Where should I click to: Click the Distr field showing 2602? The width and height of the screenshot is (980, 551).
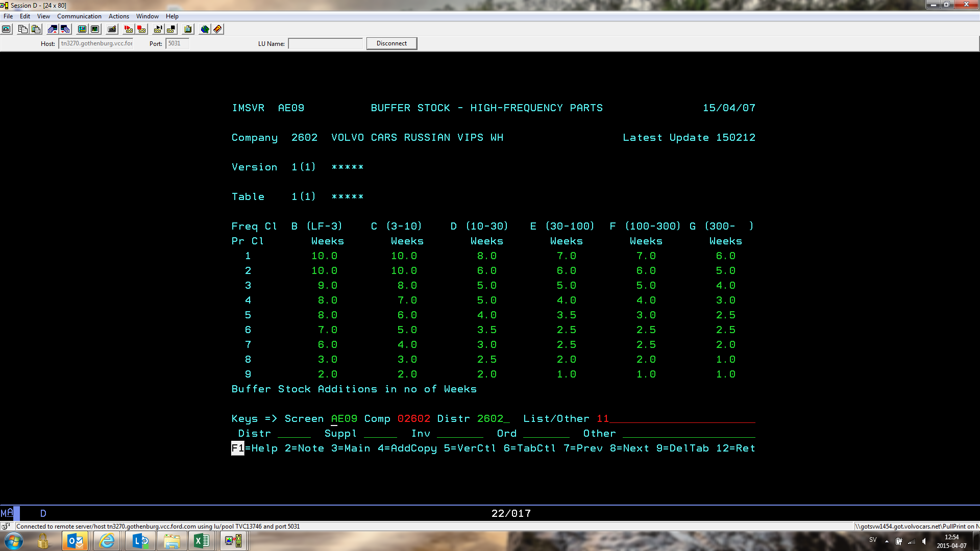coord(493,419)
